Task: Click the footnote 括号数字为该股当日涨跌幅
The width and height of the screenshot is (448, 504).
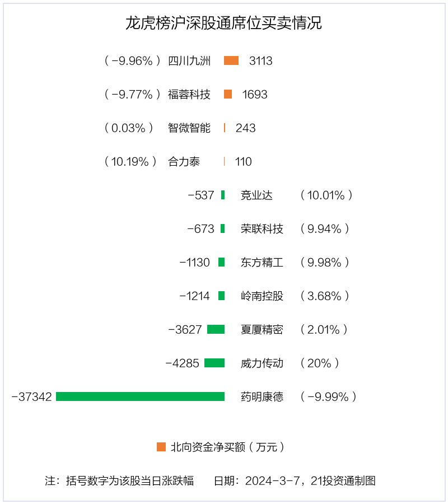Action: tap(130, 480)
